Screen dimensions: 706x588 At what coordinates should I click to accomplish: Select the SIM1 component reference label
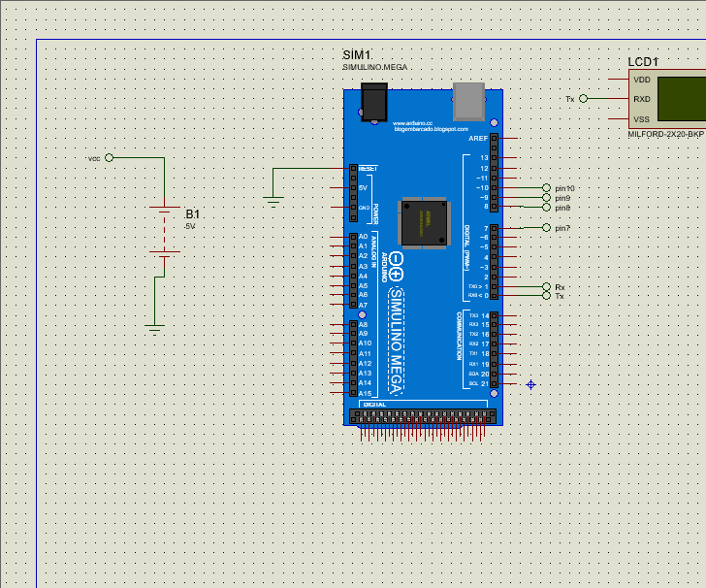[x=357, y=55]
